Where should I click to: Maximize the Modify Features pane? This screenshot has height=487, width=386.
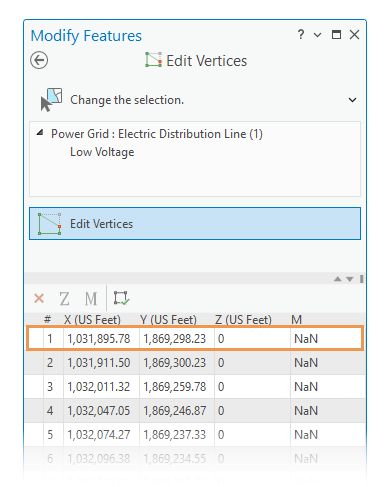coord(336,34)
